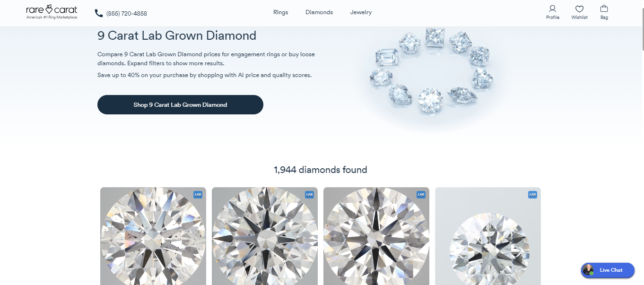Screen dimensions: 644x285
Task: Start a Live Chat session
Action: tap(608, 270)
